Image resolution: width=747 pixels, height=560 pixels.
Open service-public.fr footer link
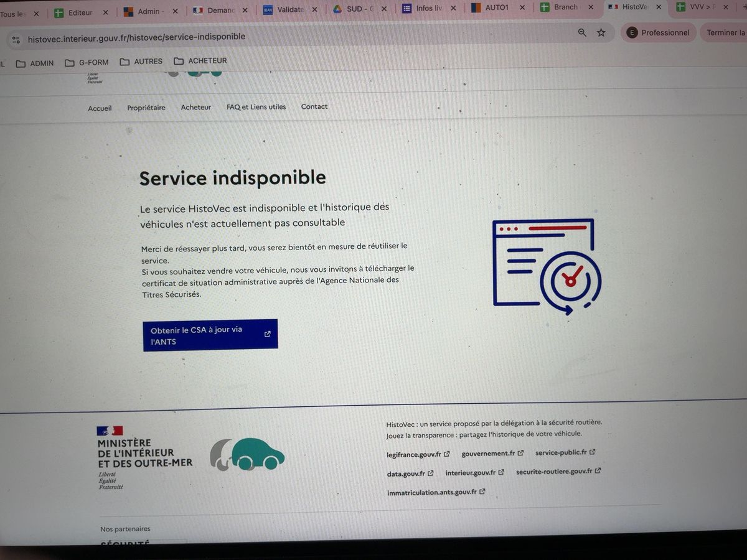[565, 452]
